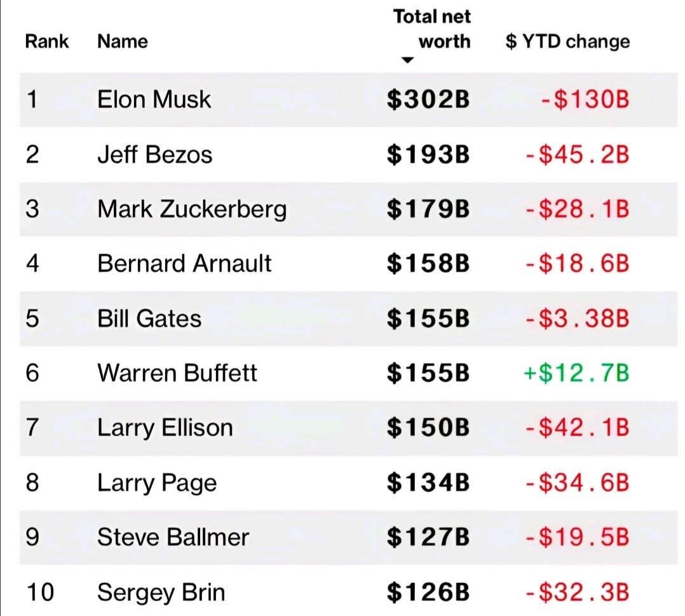Sort by the Total net worth column
The image size is (685, 616).
(431, 29)
